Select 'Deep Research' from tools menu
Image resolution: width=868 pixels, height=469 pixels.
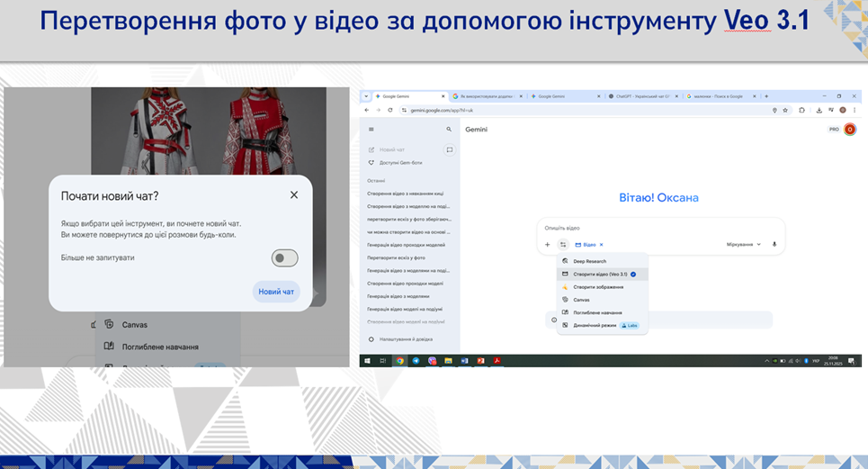coord(590,261)
